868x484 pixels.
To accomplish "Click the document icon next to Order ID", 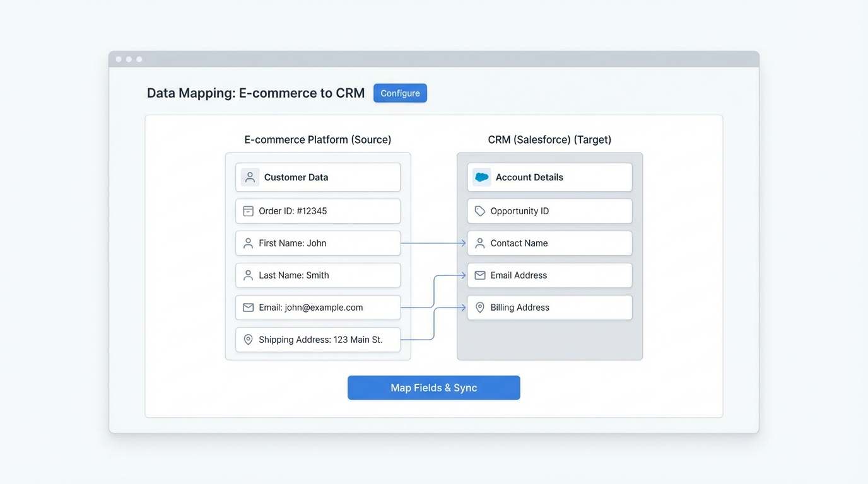I will [248, 210].
